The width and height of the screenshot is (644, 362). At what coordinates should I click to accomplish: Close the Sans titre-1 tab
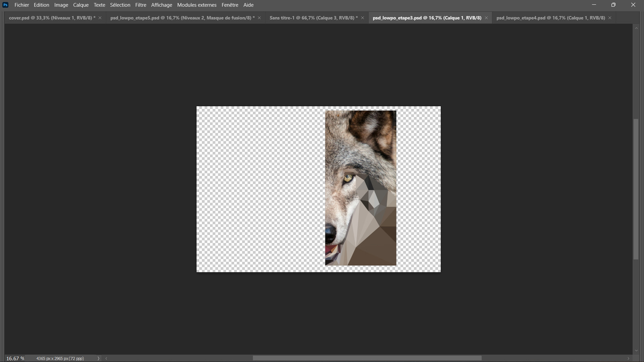pos(363,18)
